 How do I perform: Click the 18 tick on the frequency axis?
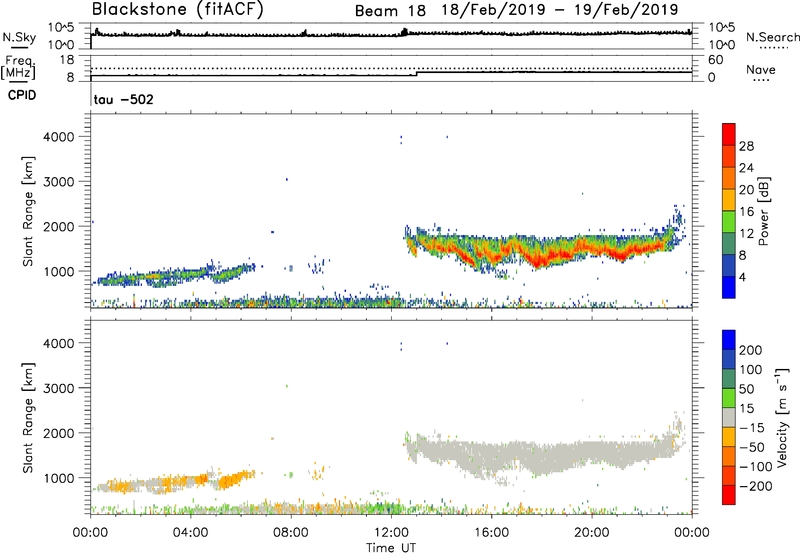[67, 60]
